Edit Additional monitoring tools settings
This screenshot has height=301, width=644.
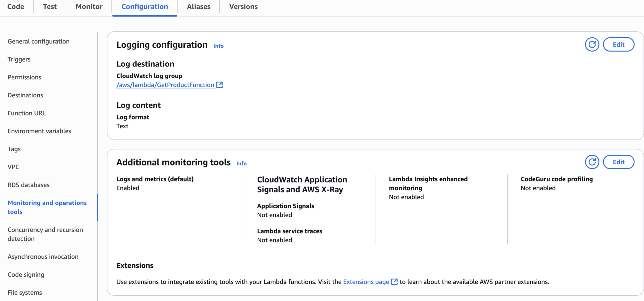(618, 162)
